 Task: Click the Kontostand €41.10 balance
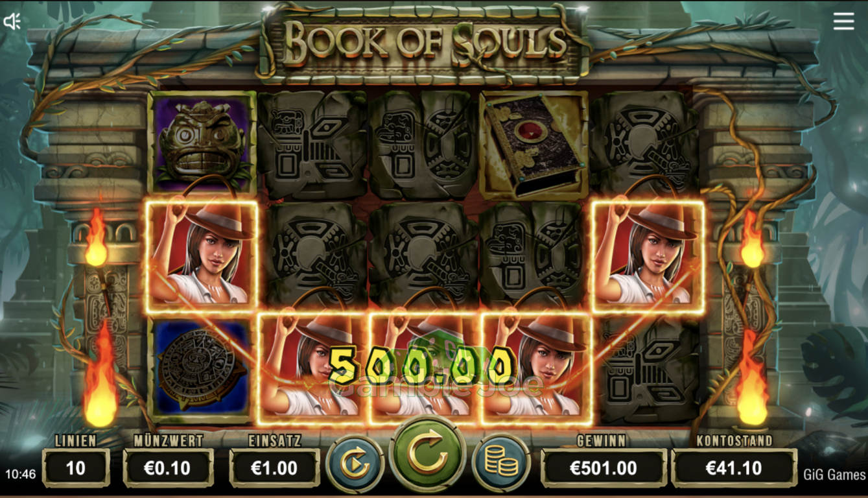[x=734, y=468]
